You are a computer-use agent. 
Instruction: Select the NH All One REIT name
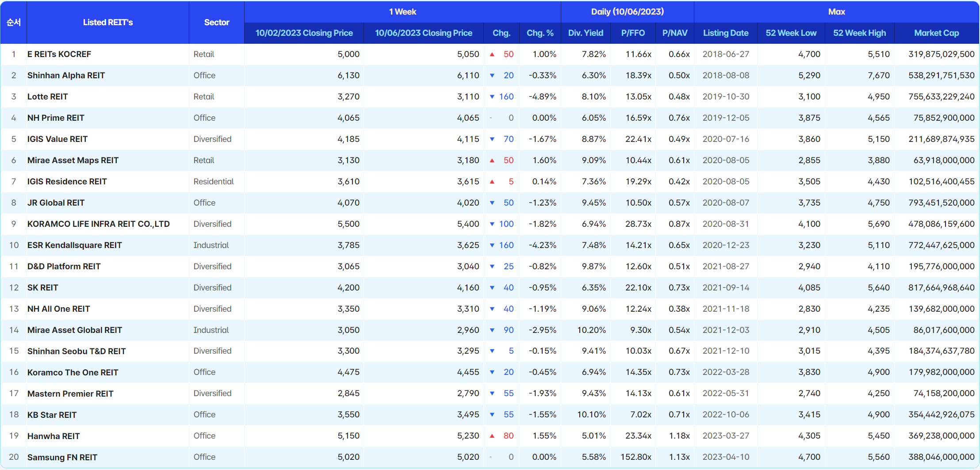point(59,309)
